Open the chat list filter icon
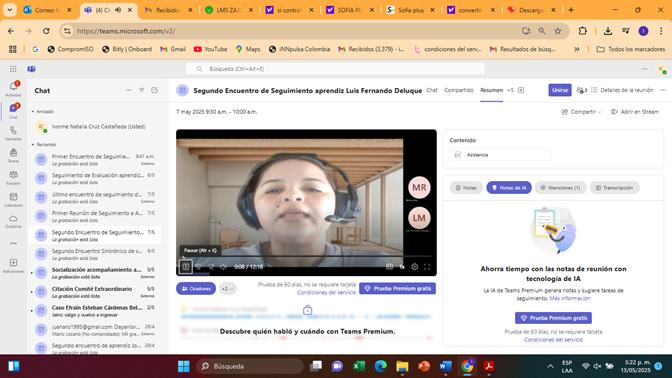Viewport: 672px width, 378px height. pos(141,90)
